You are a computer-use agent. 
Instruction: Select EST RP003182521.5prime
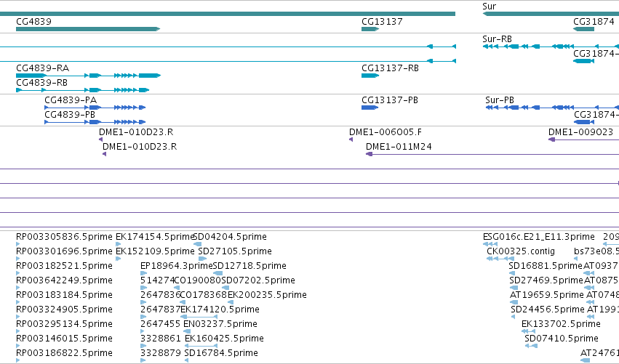point(64,266)
